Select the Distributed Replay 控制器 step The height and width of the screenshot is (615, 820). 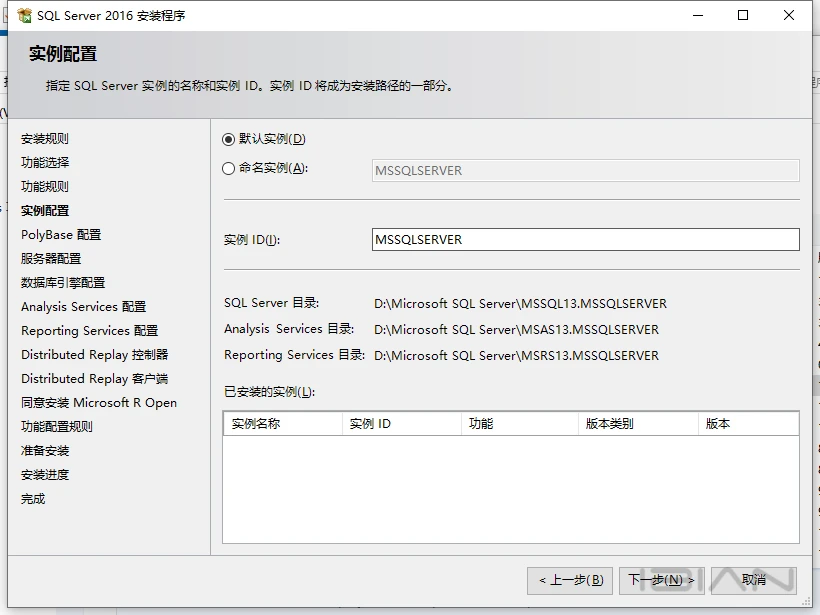(95, 355)
